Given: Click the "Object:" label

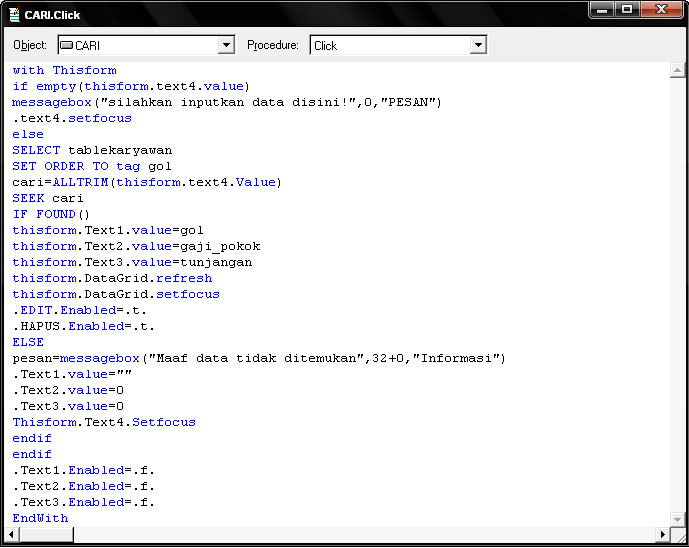Looking at the screenshot, I should click(30, 45).
